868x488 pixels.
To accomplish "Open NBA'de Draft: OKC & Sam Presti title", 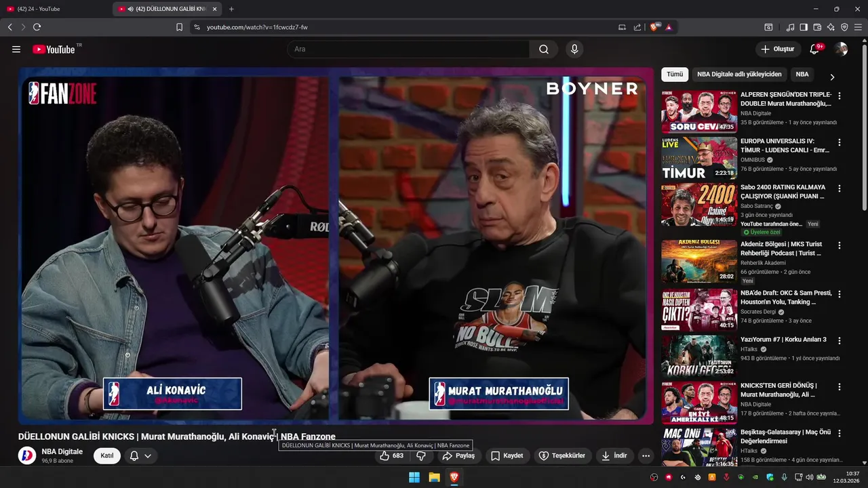I will pyautogui.click(x=786, y=297).
